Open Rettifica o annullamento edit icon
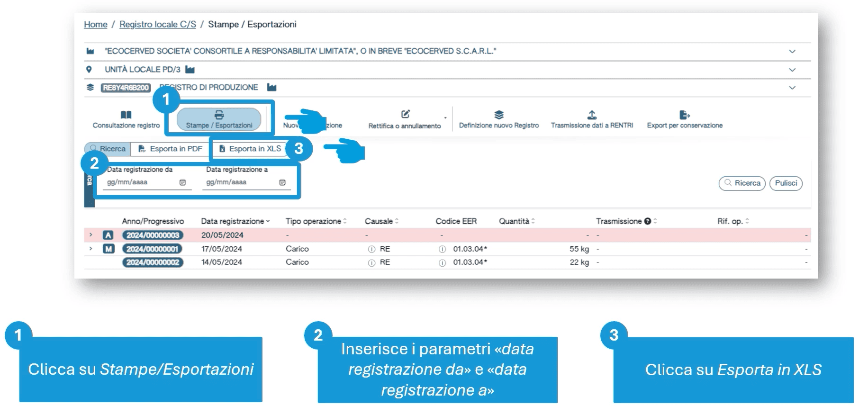This screenshot has height=415, width=868. 405,114
